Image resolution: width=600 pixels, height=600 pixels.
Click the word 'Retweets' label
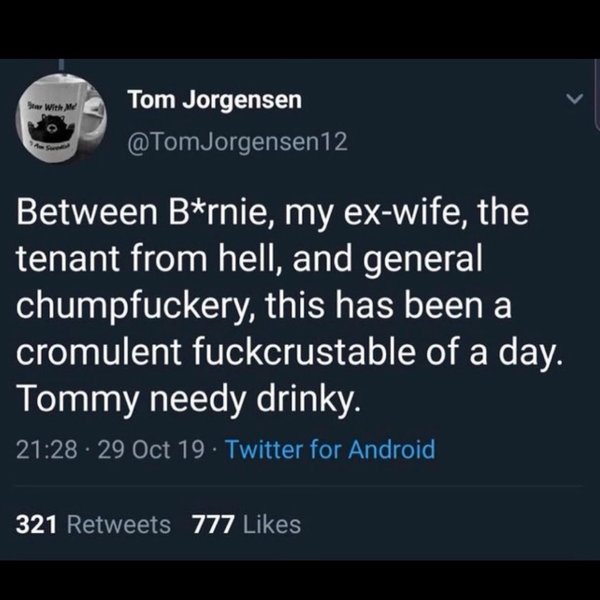click(118, 523)
